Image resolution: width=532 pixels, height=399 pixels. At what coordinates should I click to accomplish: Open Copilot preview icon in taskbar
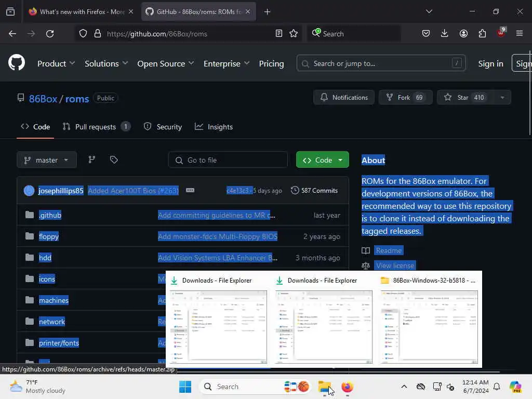(515, 387)
